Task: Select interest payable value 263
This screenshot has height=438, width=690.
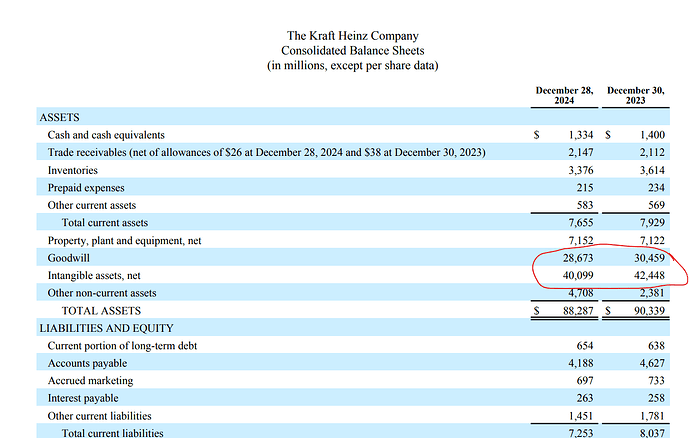Action: (585, 398)
